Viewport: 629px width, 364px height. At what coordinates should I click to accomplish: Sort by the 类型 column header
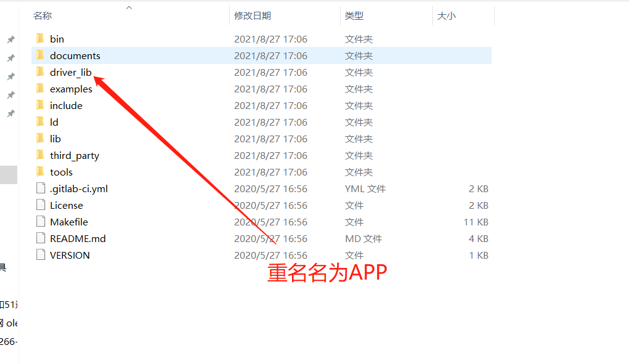pos(354,15)
